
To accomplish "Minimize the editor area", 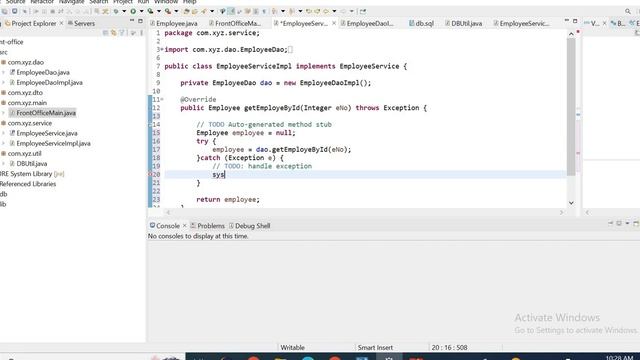I will 567,21.
